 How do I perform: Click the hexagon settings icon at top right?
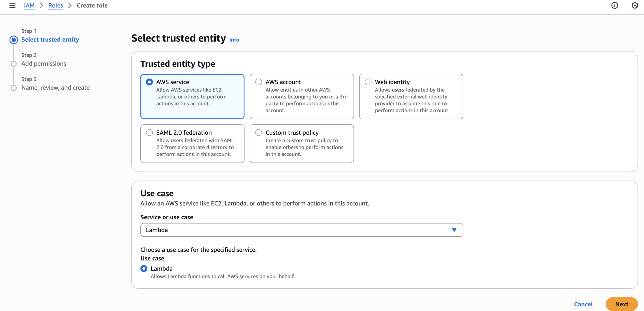click(x=635, y=5)
